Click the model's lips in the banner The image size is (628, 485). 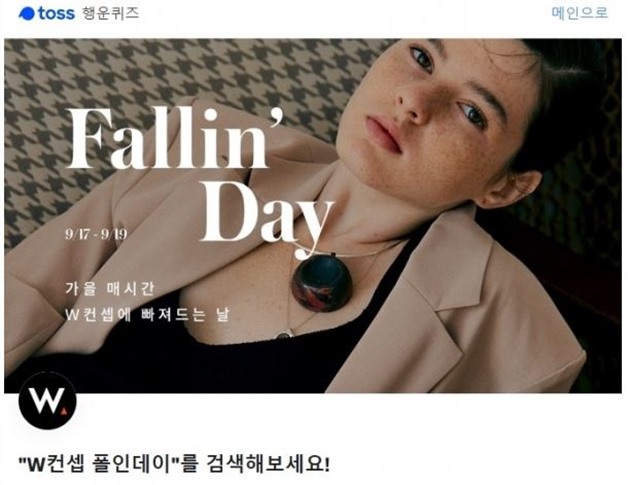coord(383,133)
